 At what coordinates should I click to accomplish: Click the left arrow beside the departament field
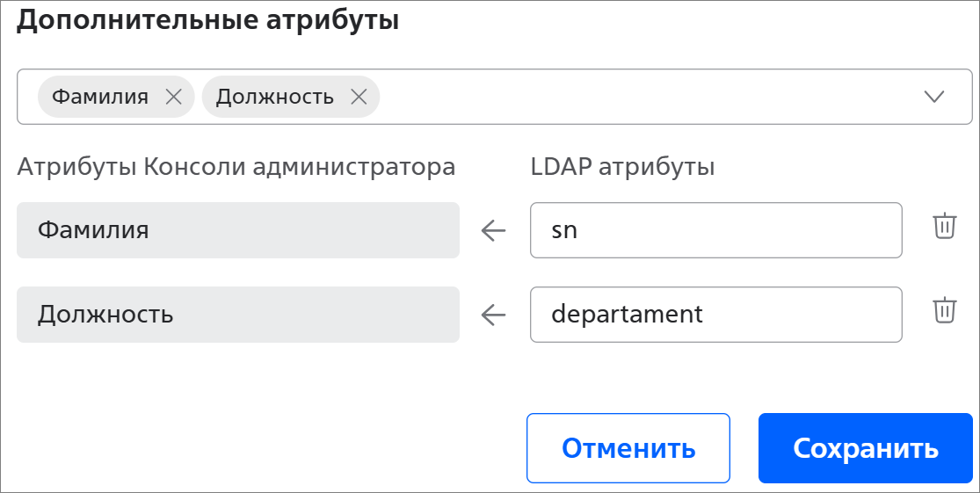pyautogui.click(x=494, y=315)
